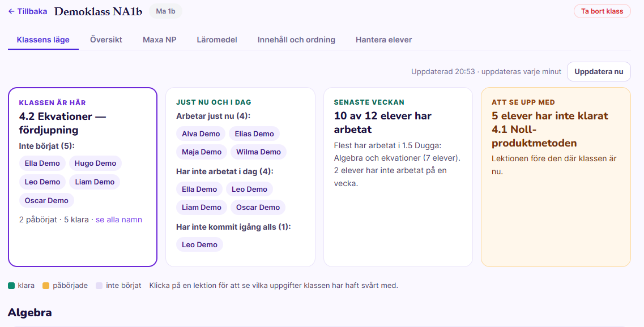The width and height of the screenshot is (644, 327).
Task: Select Oscar Demo under Har inte arbetat i dag
Action: pyautogui.click(x=258, y=207)
